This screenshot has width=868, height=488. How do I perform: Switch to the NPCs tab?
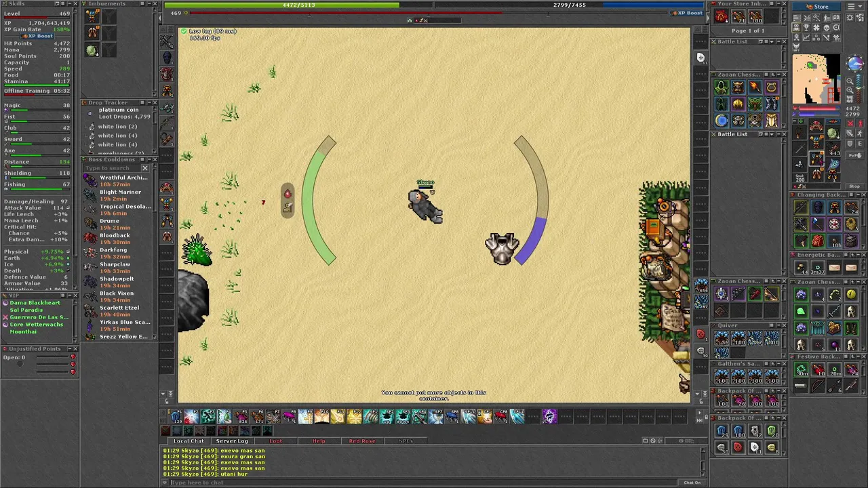[406, 441]
